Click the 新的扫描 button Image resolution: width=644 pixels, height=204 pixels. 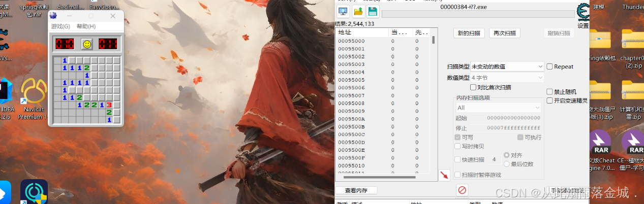point(469,33)
